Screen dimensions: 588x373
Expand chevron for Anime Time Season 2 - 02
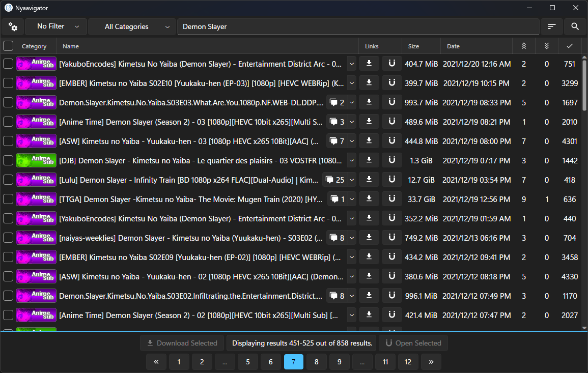click(x=351, y=315)
